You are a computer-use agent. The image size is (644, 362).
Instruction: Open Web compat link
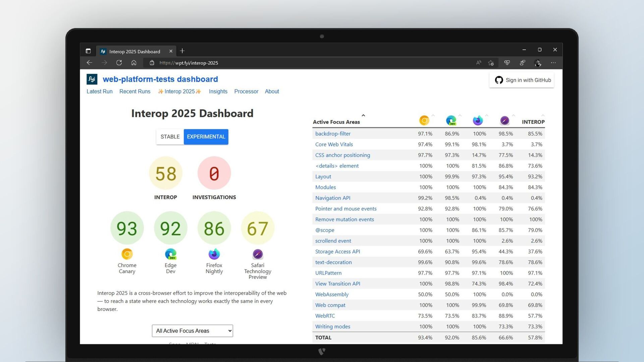click(x=330, y=305)
